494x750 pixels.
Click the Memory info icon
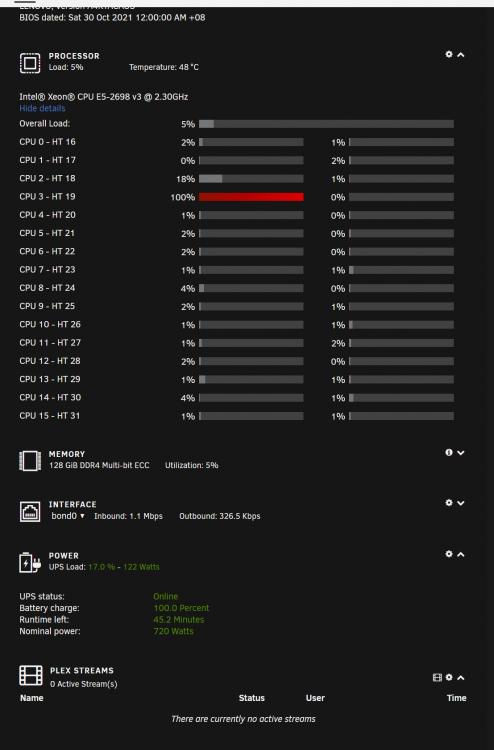point(449,452)
